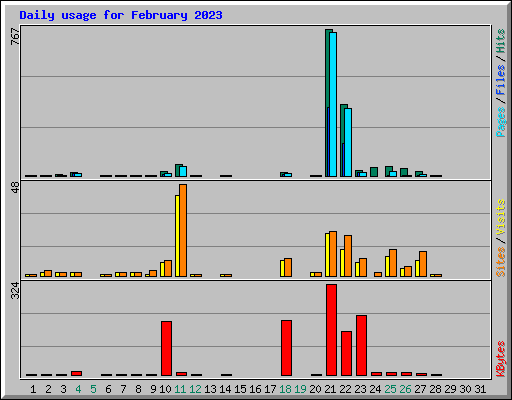Viewport: 512px width, 400px height.
Task: Click day label 26 on the axis
Action: tap(405, 389)
